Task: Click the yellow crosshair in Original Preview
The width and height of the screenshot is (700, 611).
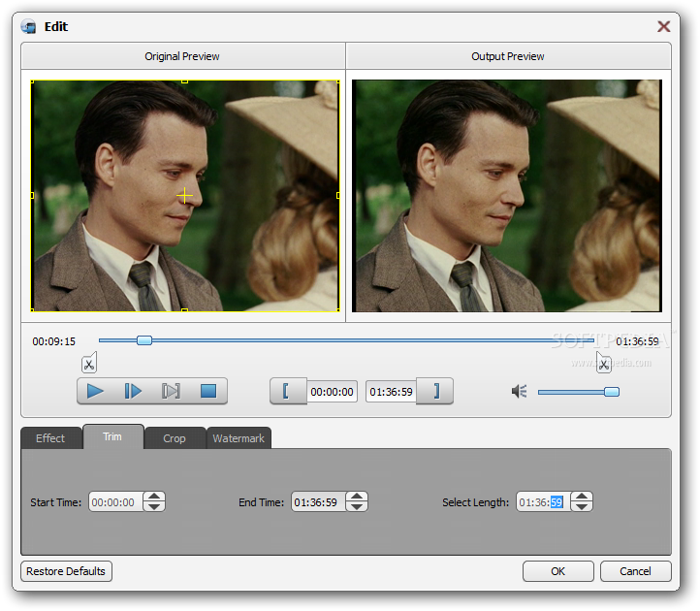Action: tap(184, 196)
